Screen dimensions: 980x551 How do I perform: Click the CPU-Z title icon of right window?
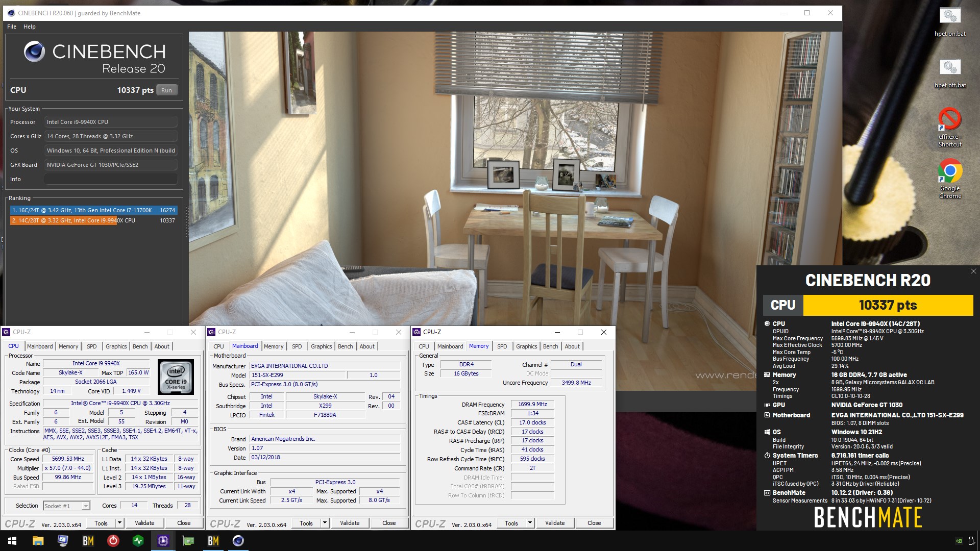[417, 332]
